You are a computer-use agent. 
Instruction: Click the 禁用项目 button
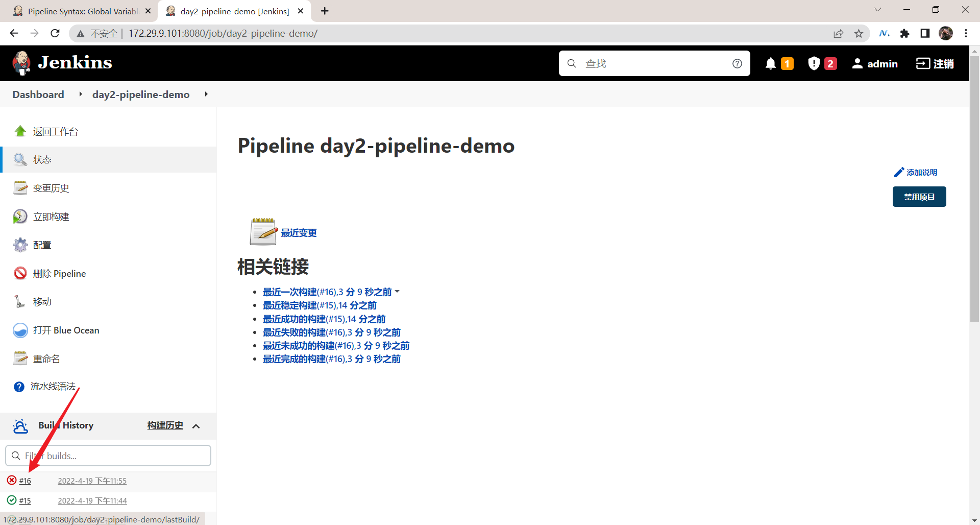pos(919,197)
